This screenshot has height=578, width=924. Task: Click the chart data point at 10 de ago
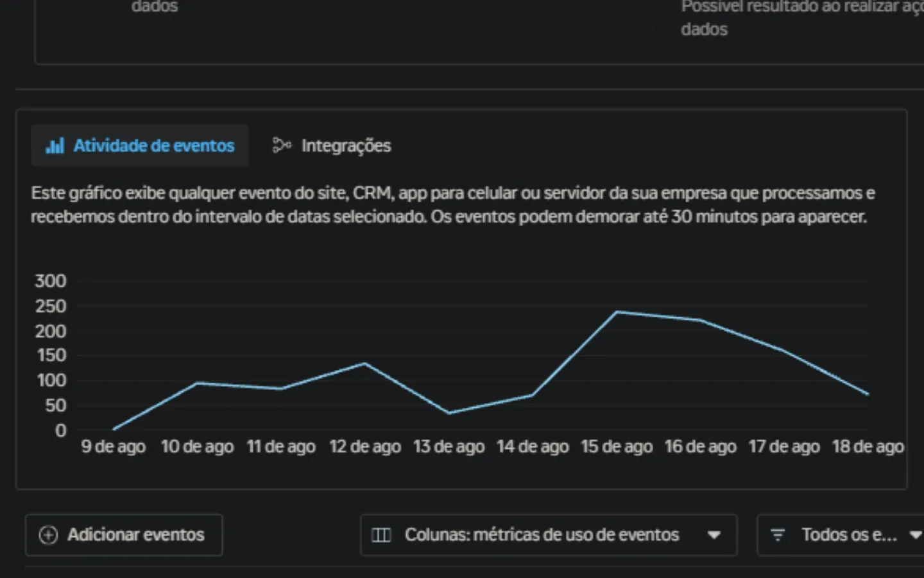198,383
